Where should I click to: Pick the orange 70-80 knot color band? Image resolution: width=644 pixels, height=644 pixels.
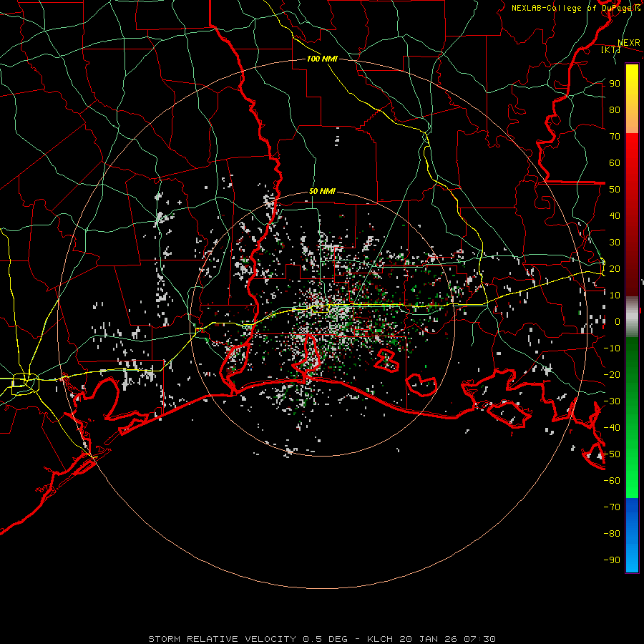point(632,122)
